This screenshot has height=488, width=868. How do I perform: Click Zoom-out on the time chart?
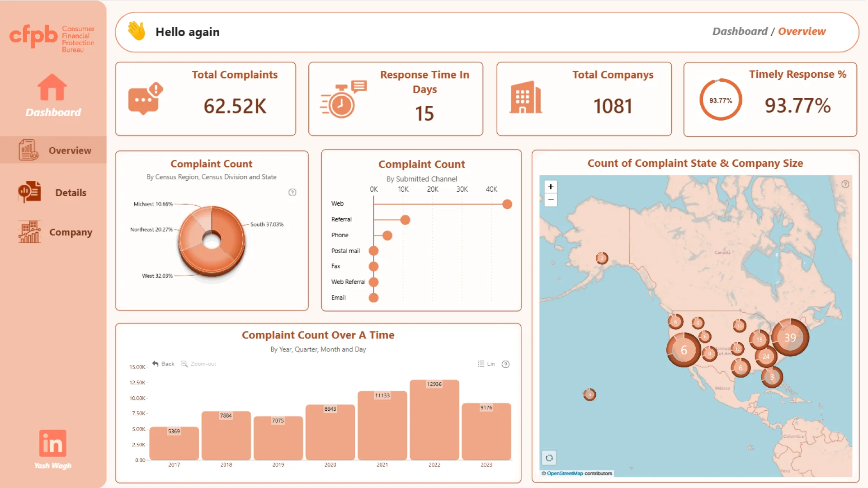[198, 364]
